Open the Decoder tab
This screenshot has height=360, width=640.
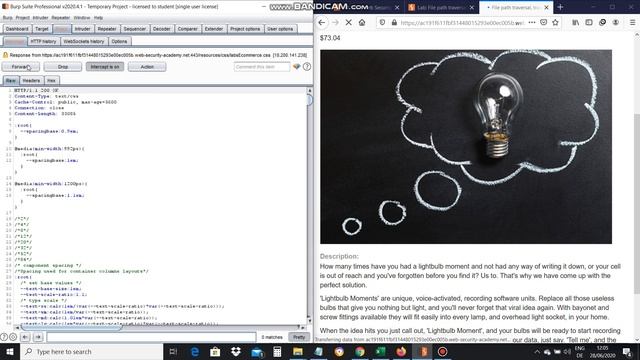(x=161, y=29)
